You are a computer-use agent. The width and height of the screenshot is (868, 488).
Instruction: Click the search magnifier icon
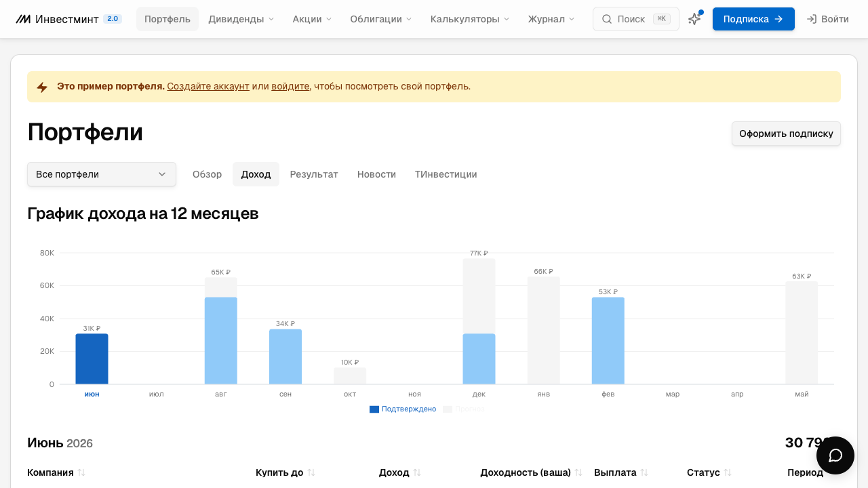point(607,19)
